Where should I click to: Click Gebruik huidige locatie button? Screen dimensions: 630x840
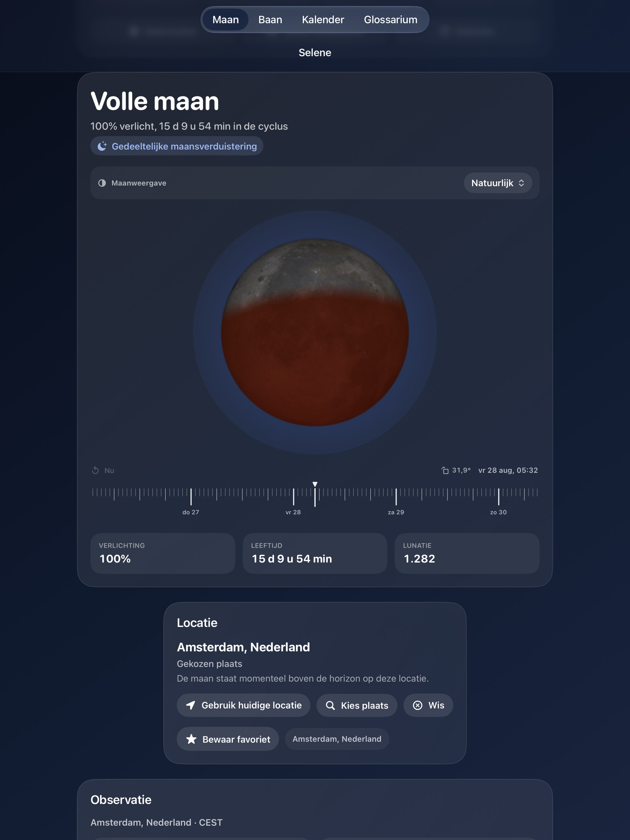(x=243, y=705)
